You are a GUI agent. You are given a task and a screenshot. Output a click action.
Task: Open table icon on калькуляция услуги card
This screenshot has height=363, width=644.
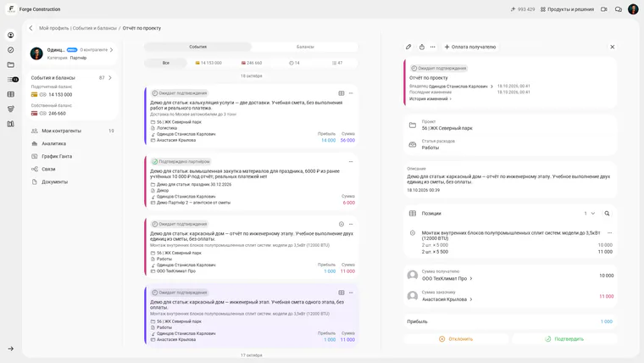[x=341, y=93]
